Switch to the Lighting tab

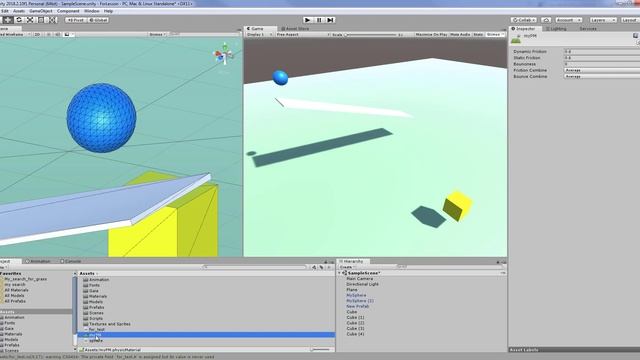pos(556,29)
